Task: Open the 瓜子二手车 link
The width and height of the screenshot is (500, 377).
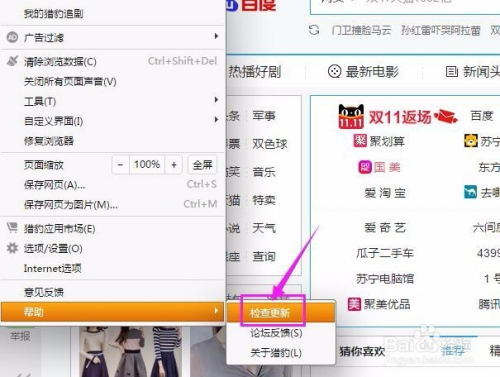Action: click(x=385, y=253)
